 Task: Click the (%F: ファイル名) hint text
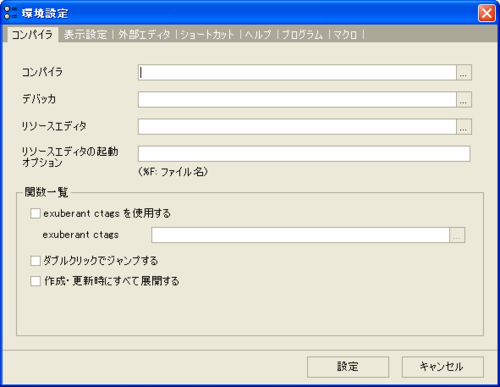pyautogui.click(x=173, y=172)
